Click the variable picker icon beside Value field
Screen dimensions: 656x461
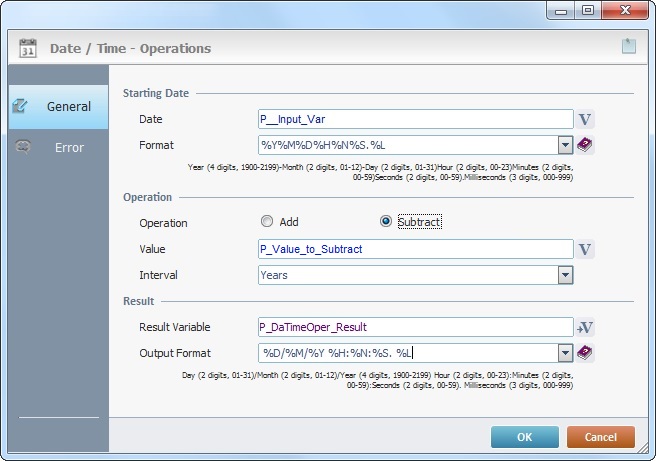coord(586,249)
